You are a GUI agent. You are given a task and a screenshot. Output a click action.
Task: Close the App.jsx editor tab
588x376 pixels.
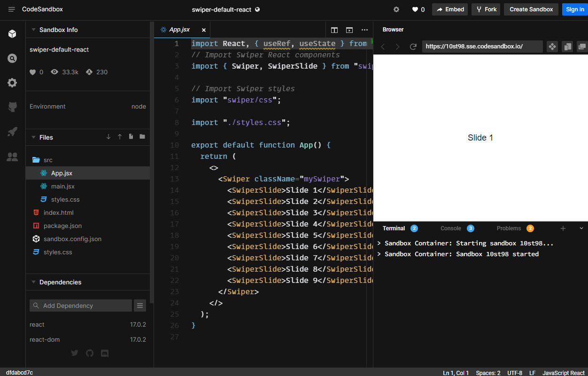point(204,30)
